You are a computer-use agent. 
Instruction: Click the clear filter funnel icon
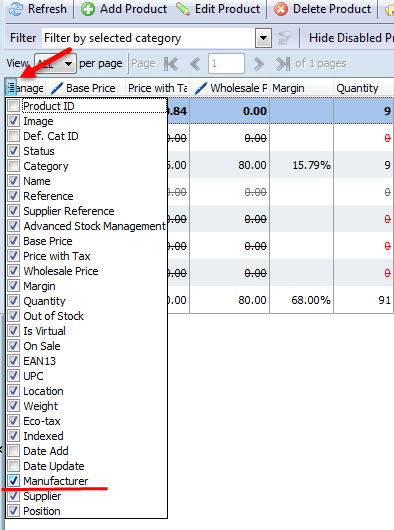point(284,38)
